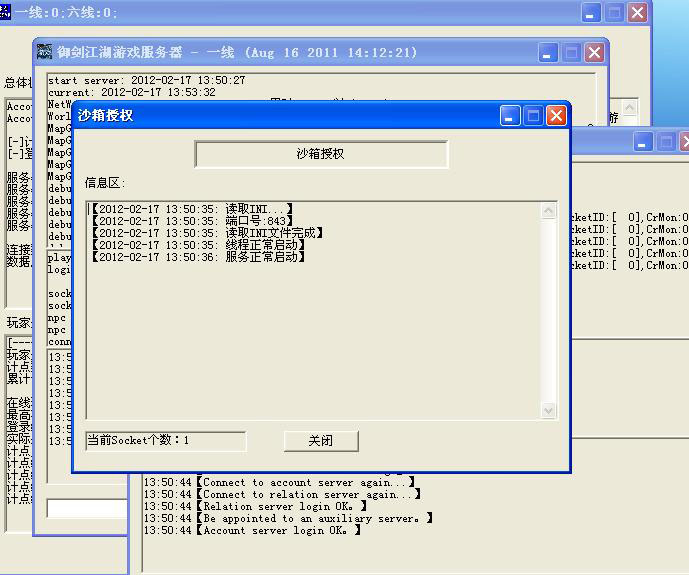Close the 沙箱授权 dialog with the red X
689x575 pixels.
[x=556, y=115]
